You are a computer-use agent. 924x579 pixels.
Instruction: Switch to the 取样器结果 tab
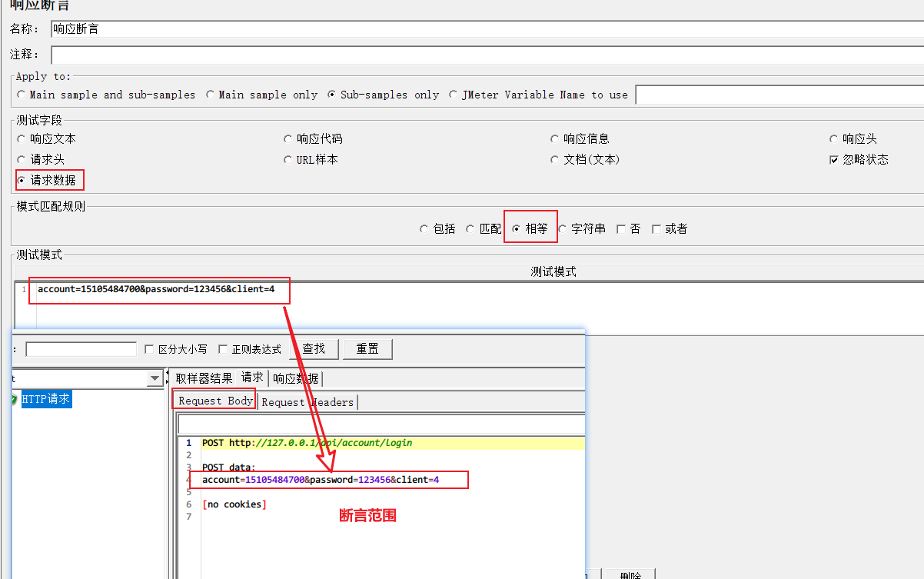(x=204, y=378)
